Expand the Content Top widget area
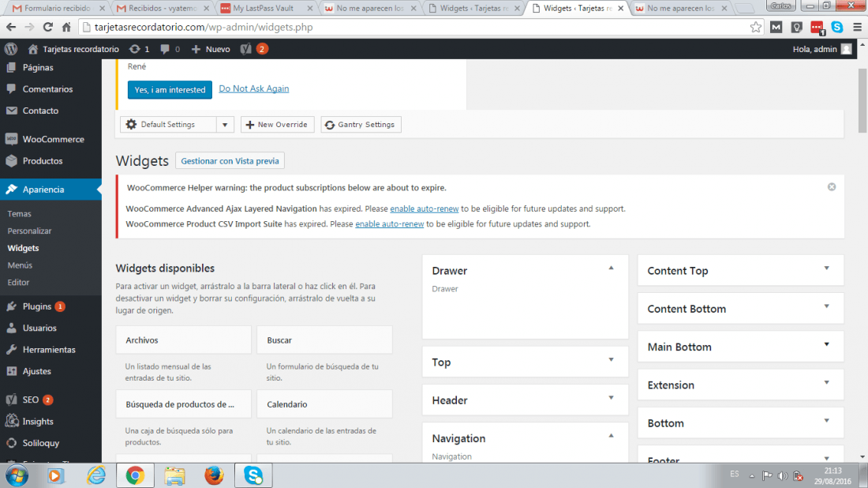Viewport: 868px width, 488px height. pyautogui.click(x=826, y=268)
